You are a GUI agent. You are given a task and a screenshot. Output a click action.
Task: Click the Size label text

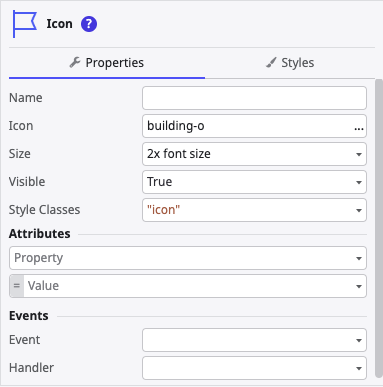pyautogui.click(x=20, y=154)
